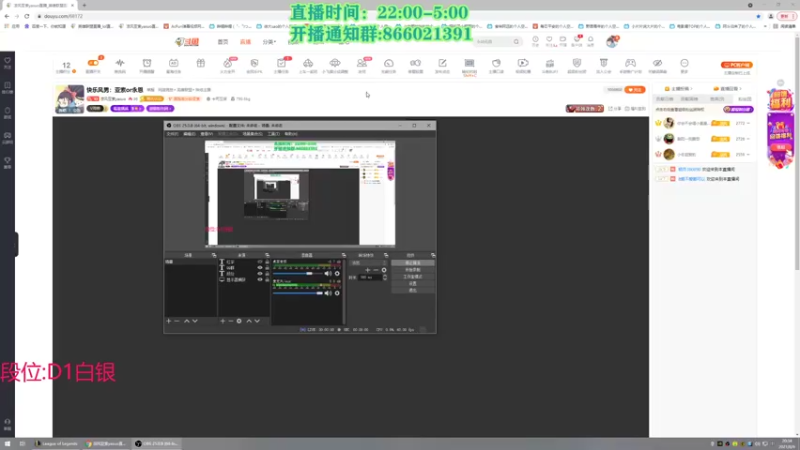Toggle lock on 显示器捕获 display capture source

267,280
